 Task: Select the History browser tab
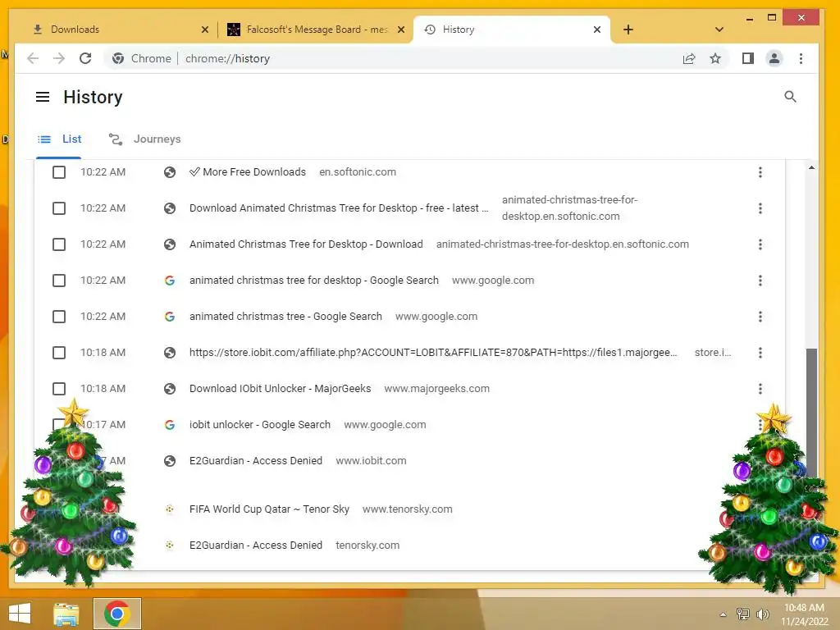pyautogui.click(x=512, y=30)
